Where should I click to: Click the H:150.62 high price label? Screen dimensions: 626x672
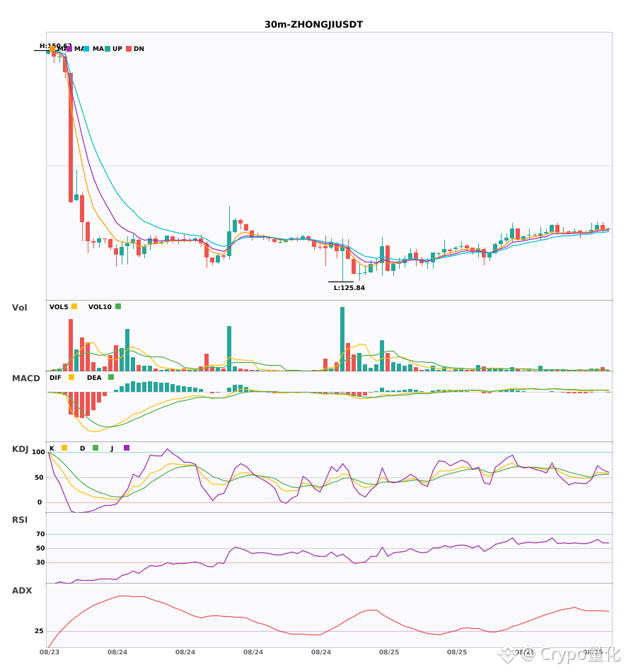(56, 45)
